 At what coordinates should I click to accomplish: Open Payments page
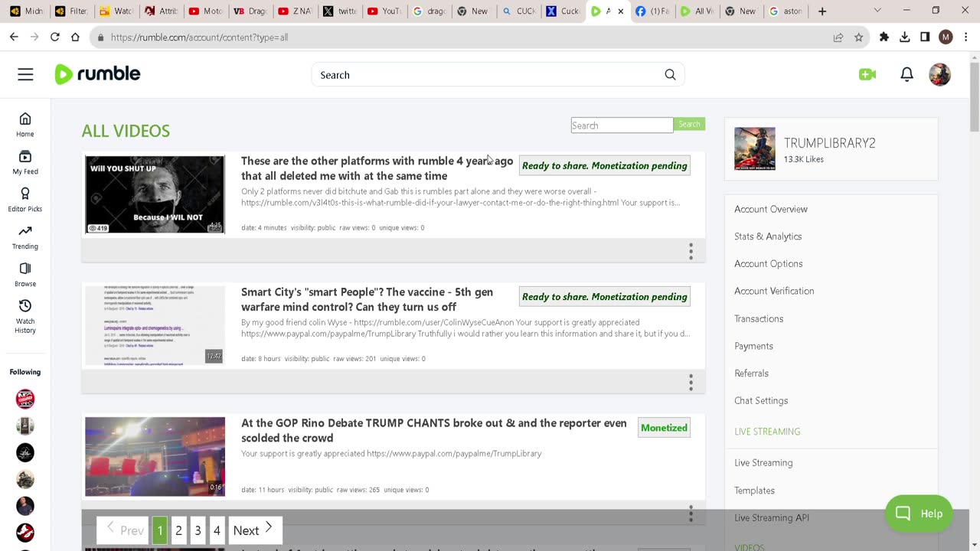click(753, 346)
